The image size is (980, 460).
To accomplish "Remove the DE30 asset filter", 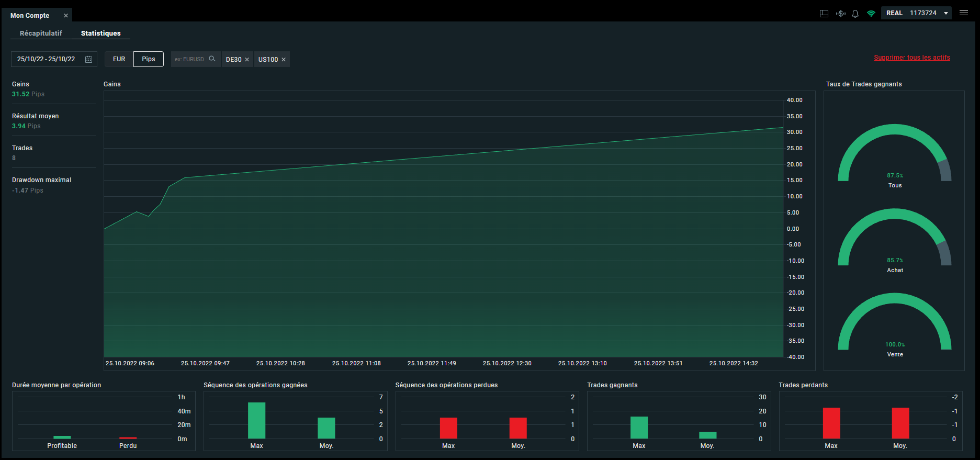I will pyautogui.click(x=247, y=60).
